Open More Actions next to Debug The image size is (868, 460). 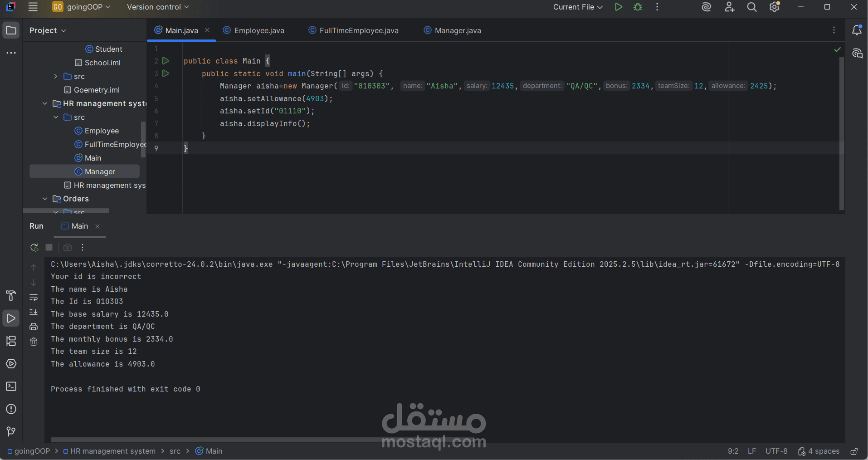point(657,7)
